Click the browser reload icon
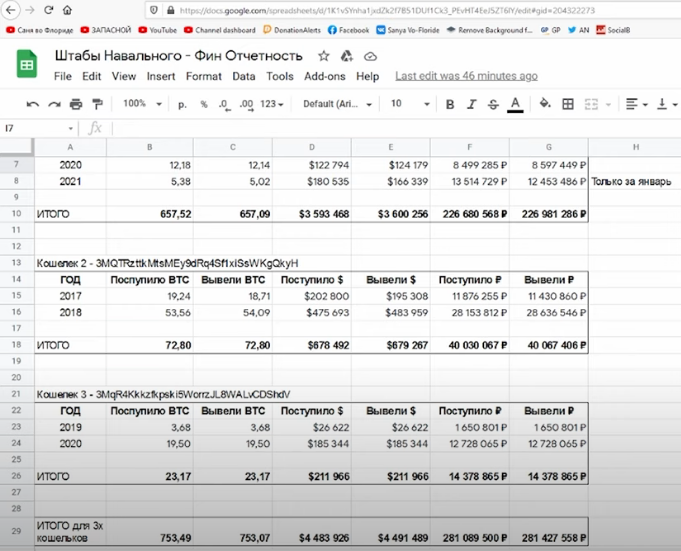The height and width of the screenshot is (551, 681). click(49, 10)
